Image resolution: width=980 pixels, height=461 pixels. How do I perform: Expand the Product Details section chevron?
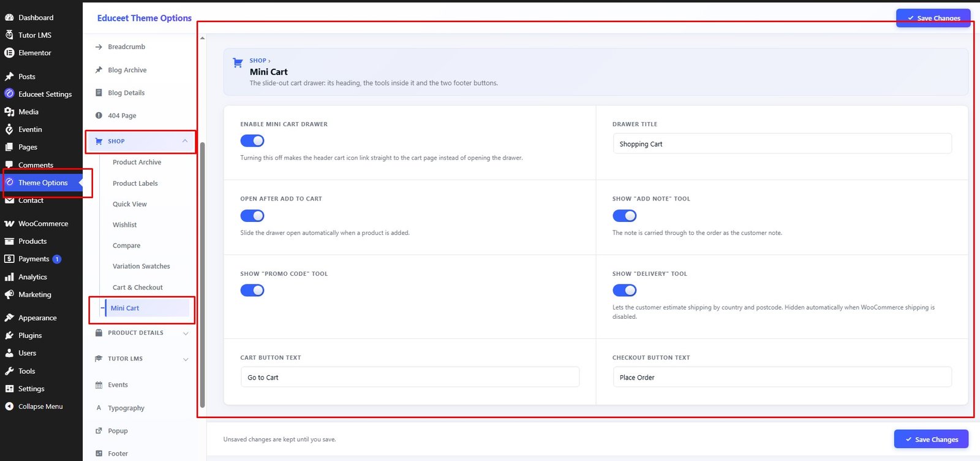point(186,333)
